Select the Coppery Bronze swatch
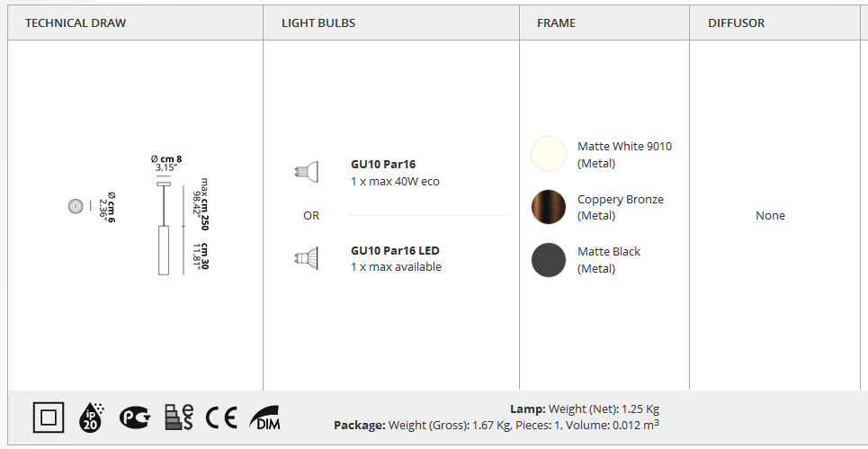 click(x=549, y=207)
